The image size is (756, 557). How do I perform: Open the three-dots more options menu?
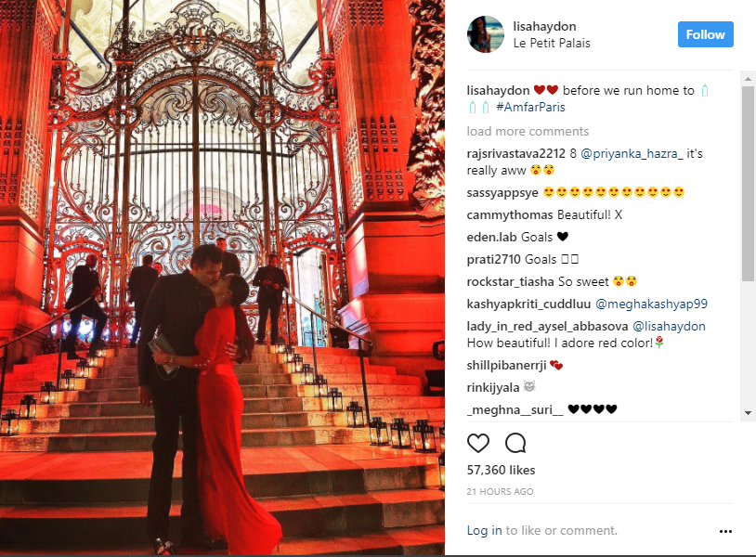click(x=725, y=531)
